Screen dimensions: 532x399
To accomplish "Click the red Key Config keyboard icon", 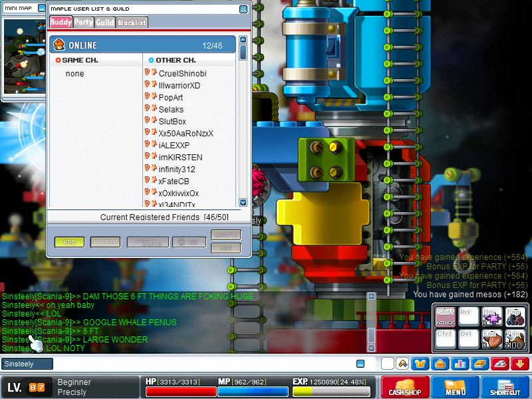I will coord(500,364).
